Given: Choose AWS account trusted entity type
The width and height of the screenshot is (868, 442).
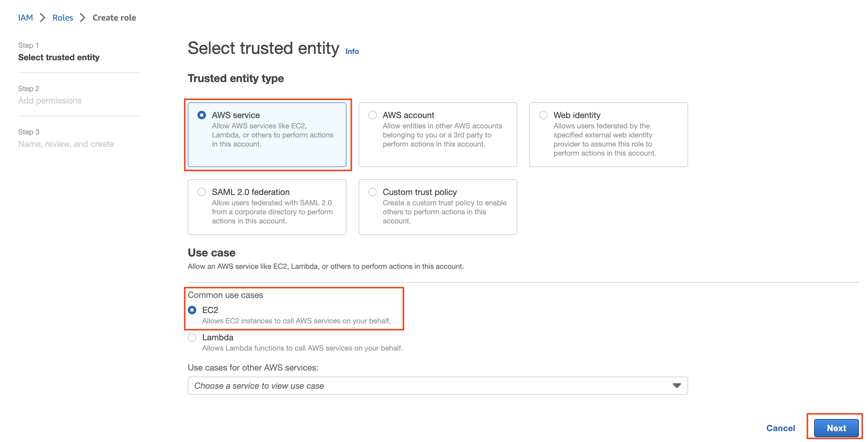Looking at the screenshot, I should point(372,115).
